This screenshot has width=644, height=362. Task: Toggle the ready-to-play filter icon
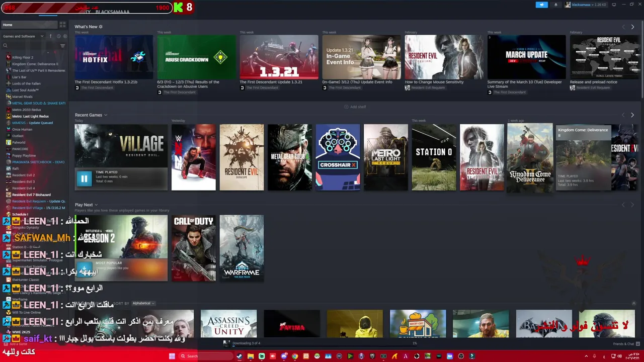[x=65, y=36]
